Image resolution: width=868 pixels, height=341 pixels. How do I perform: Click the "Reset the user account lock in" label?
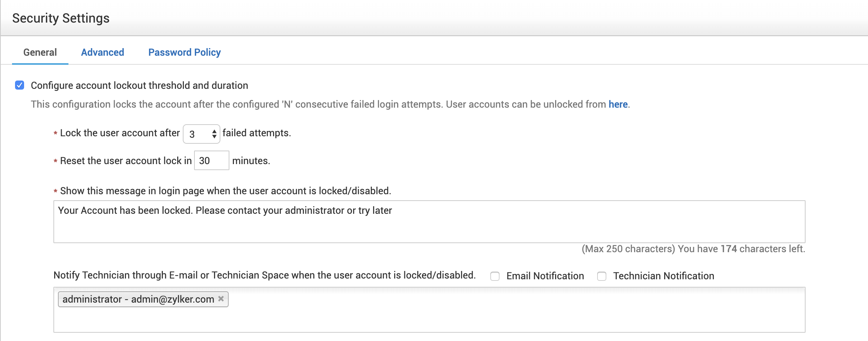coord(126,161)
